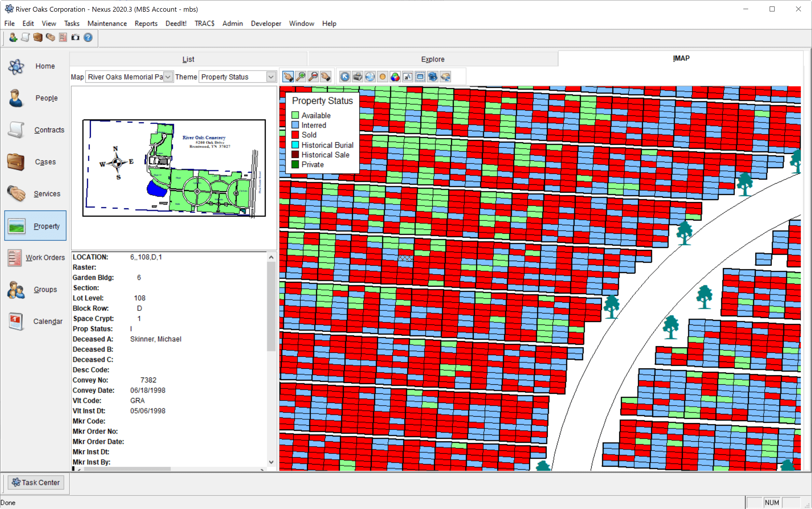Click the globe full extent icon
Screen dimensions: 812x509
tap(370, 77)
